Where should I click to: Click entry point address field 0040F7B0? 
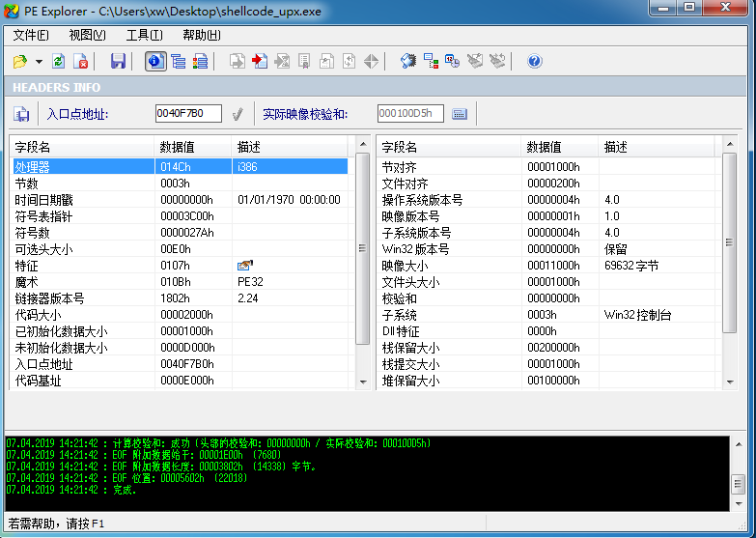tap(188, 113)
